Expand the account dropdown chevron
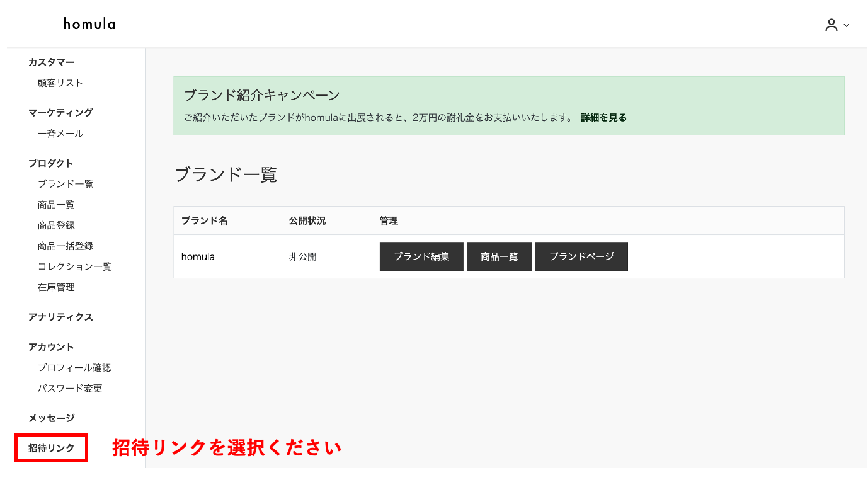Image resolution: width=868 pixels, height=480 pixels. click(x=847, y=26)
